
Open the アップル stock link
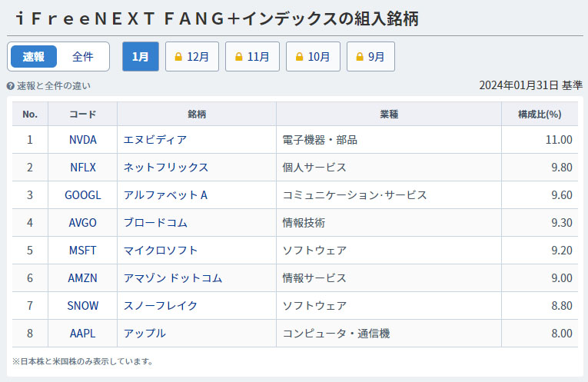pos(145,334)
